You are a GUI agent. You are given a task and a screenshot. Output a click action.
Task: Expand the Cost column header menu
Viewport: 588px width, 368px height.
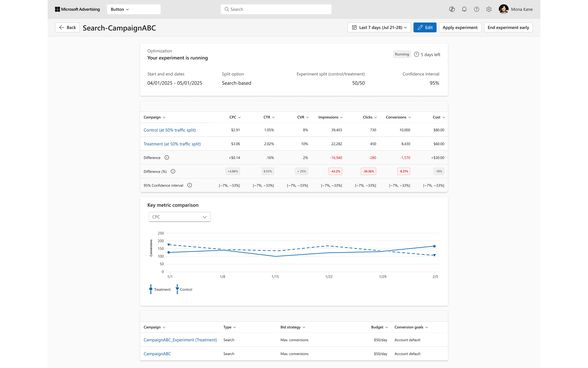coord(444,117)
